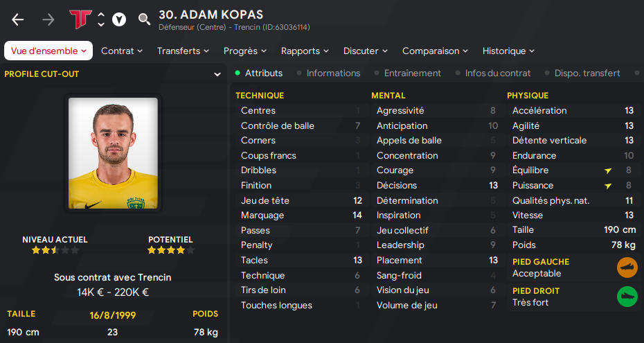Open the search magnifier
The image size is (644, 343).
[144, 19]
